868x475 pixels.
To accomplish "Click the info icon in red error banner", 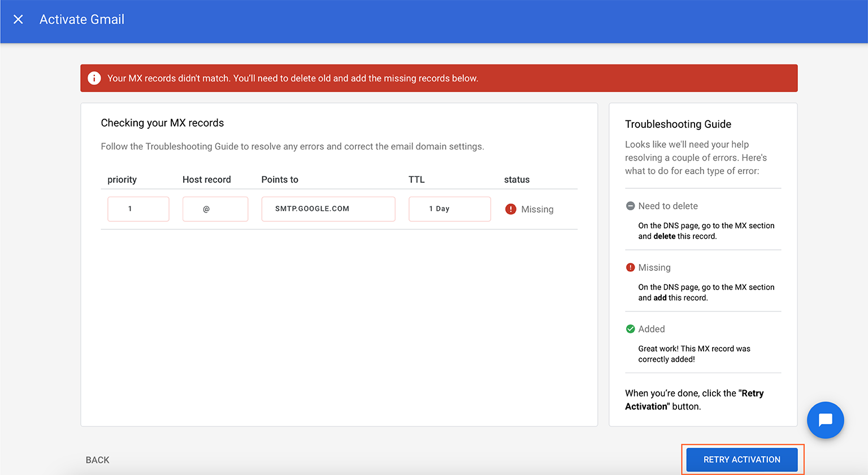I will (94, 78).
